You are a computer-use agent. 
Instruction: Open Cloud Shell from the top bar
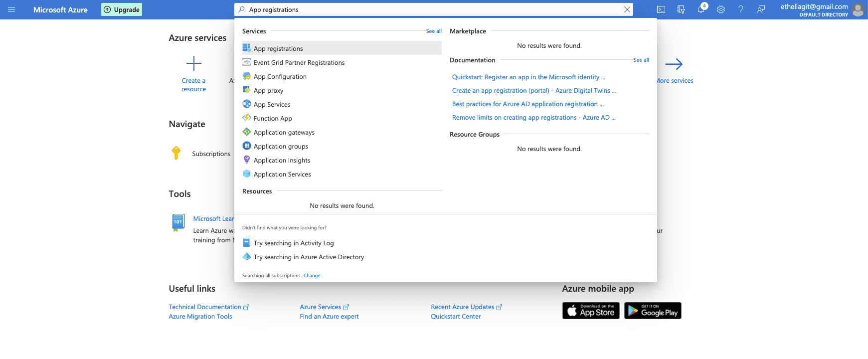point(661,9)
